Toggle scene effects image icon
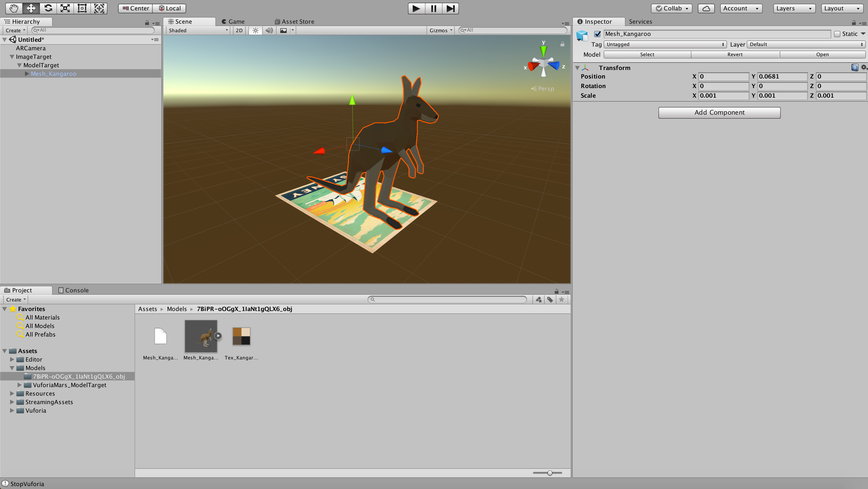Screen dimensions: 868x489 pyautogui.click(x=283, y=30)
